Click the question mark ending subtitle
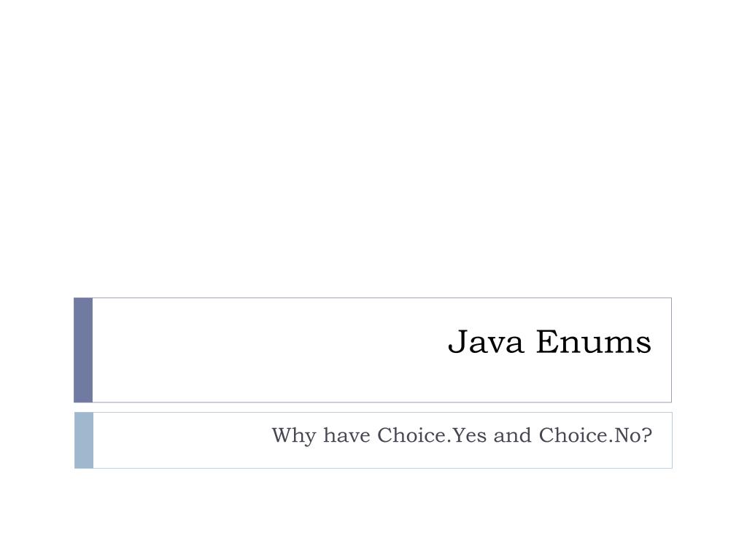747x560 pixels. click(x=648, y=435)
